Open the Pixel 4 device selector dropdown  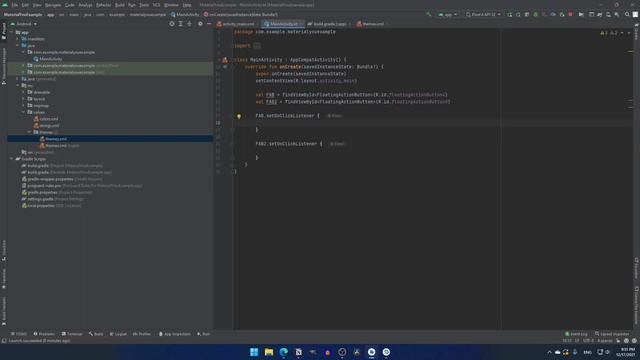[483, 15]
